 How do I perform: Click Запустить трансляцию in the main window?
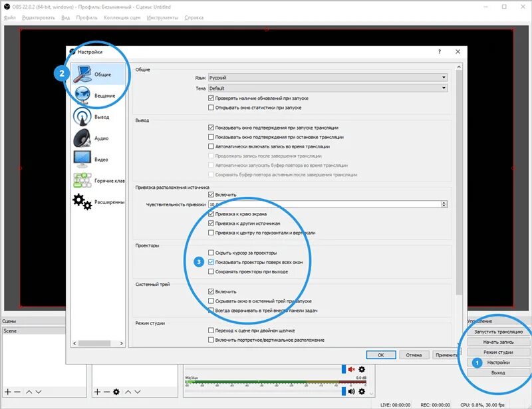pyautogui.click(x=498, y=332)
